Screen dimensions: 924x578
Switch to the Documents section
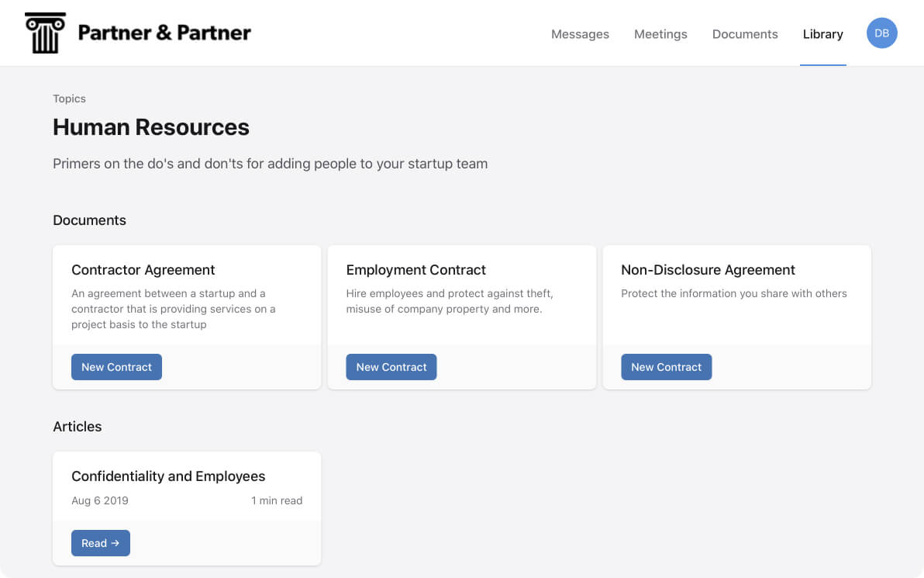point(744,34)
